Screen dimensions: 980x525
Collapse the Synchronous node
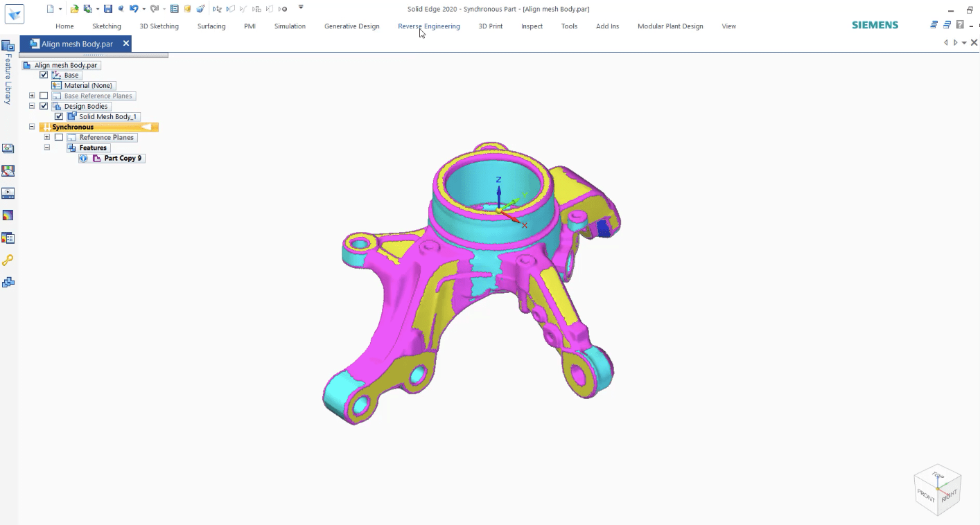[x=33, y=127]
